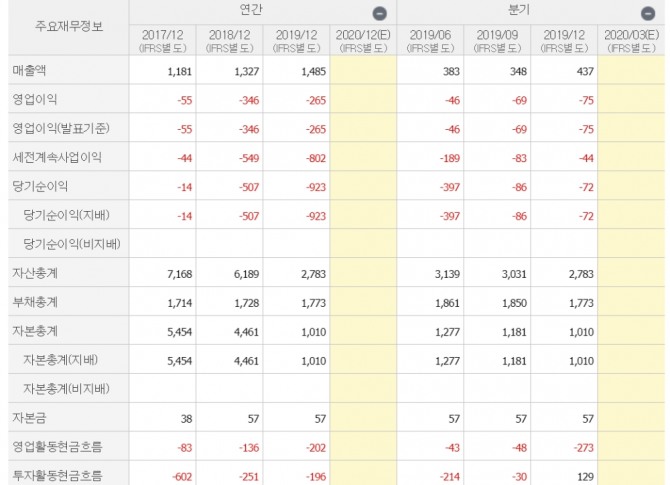The width and height of the screenshot is (670, 485).
Task: Select the 2018/12 annual column header
Action: 229,40
